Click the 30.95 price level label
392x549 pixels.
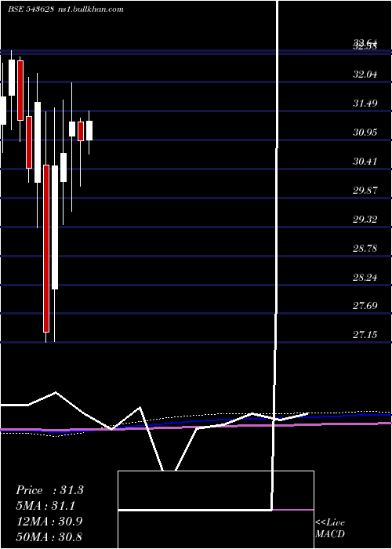(x=365, y=133)
